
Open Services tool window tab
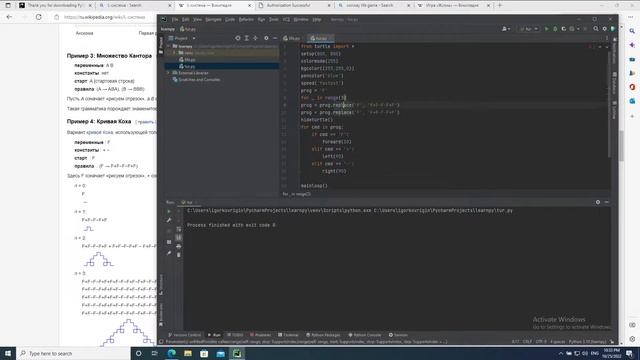398,335
